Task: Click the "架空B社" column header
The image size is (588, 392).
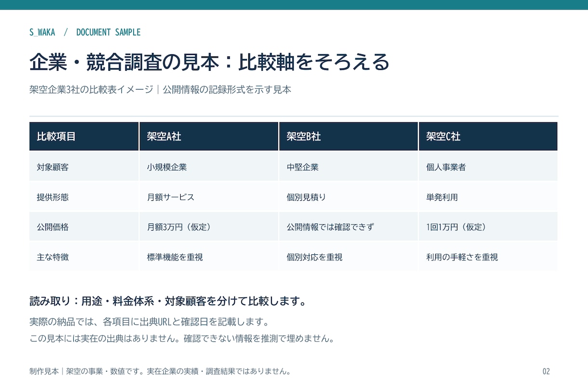Action: pyautogui.click(x=348, y=136)
